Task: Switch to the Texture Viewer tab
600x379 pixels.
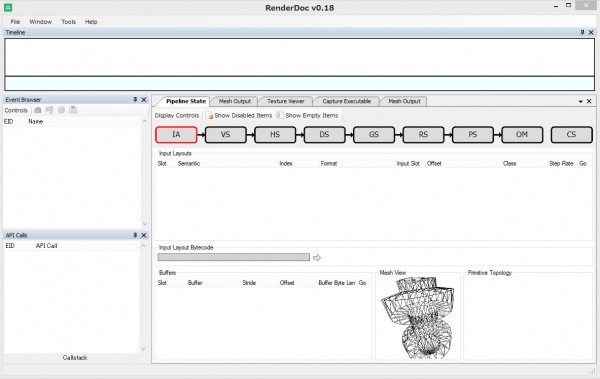Action: click(x=286, y=101)
